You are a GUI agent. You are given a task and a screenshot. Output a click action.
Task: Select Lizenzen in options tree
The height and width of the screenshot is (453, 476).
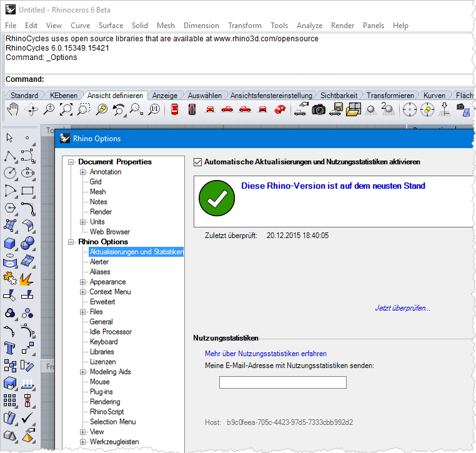click(102, 362)
